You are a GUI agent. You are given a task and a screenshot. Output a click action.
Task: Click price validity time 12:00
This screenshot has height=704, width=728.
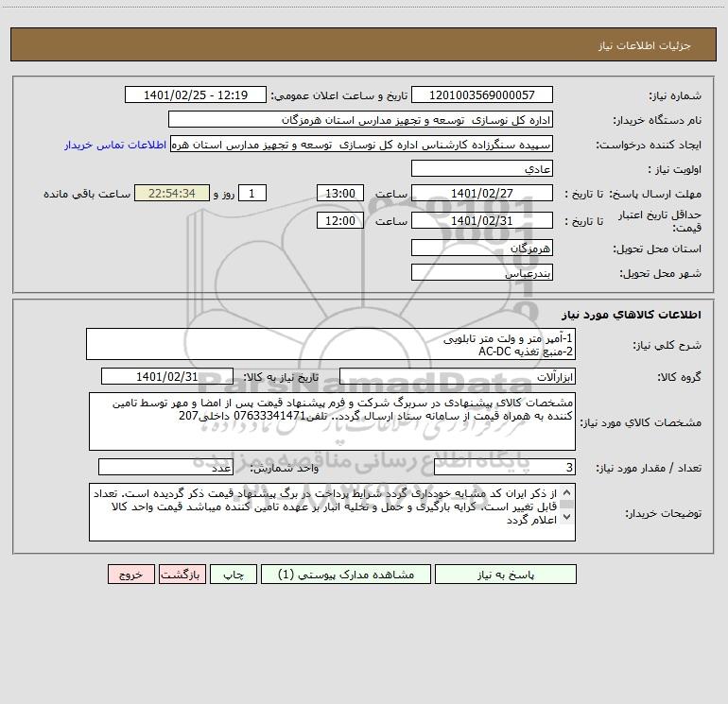(x=339, y=220)
